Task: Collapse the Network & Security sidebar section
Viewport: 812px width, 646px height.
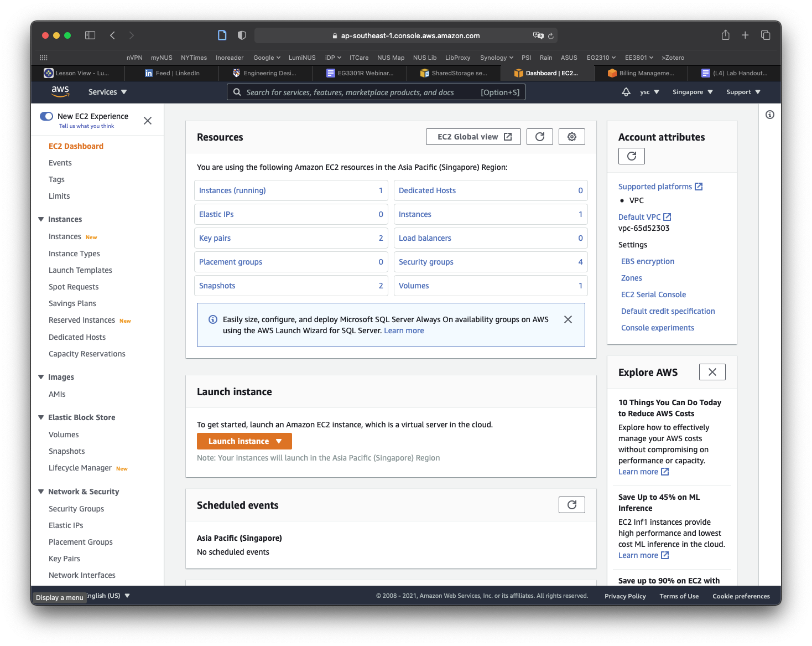Action: (41, 492)
